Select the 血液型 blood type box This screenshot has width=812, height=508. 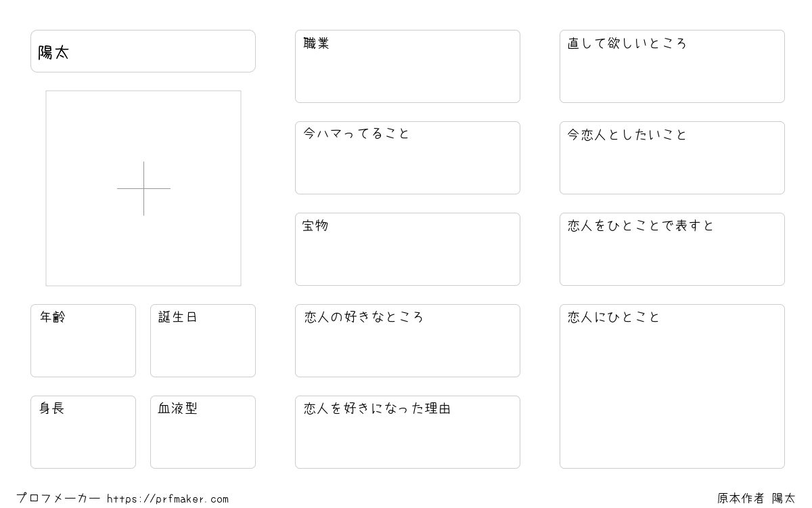pyautogui.click(x=203, y=432)
